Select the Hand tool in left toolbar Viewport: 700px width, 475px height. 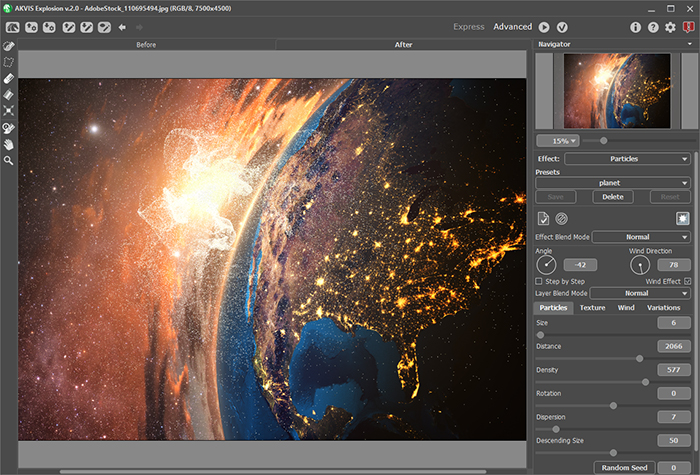[x=9, y=143]
